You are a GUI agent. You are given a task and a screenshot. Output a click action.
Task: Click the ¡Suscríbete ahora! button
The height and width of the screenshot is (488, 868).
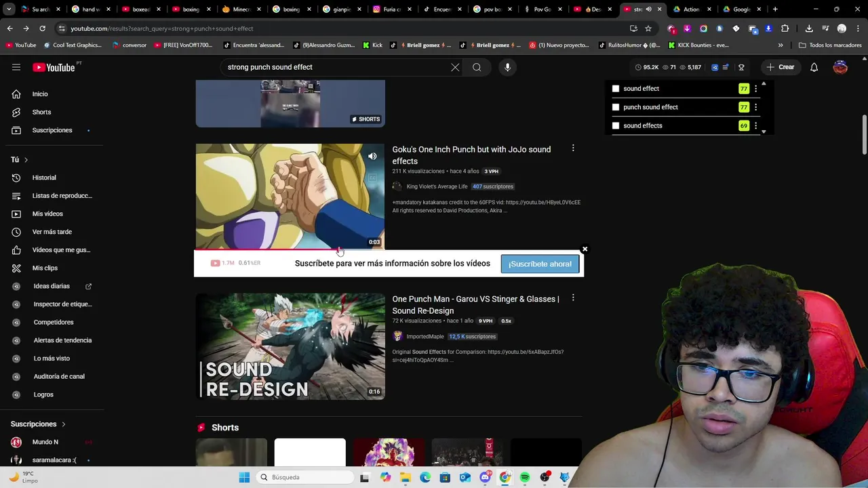click(x=540, y=264)
